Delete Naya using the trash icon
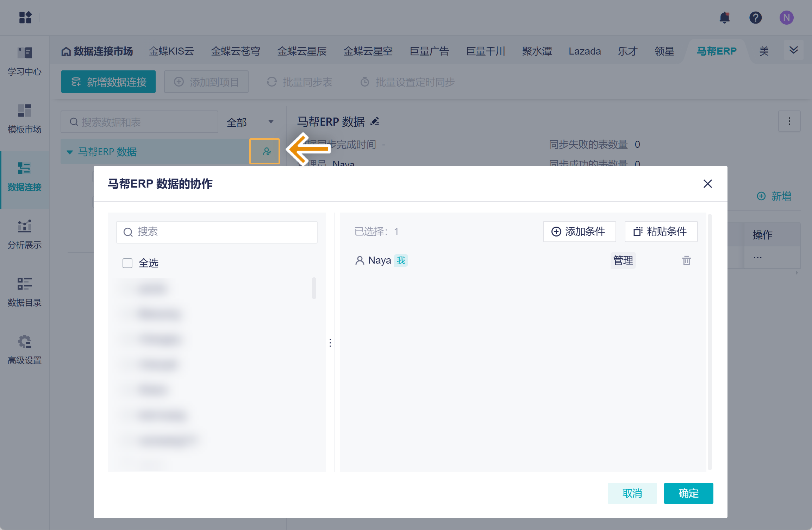This screenshot has width=812, height=530. pos(686,260)
